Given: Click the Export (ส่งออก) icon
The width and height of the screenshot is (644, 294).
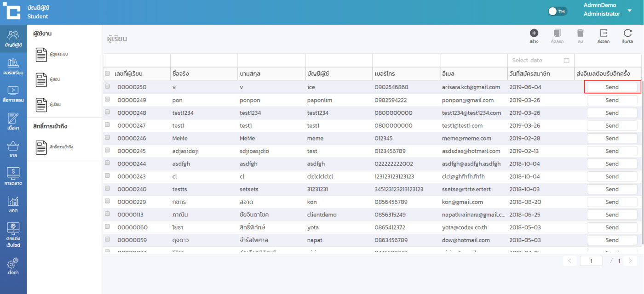Looking at the screenshot, I should tap(603, 34).
